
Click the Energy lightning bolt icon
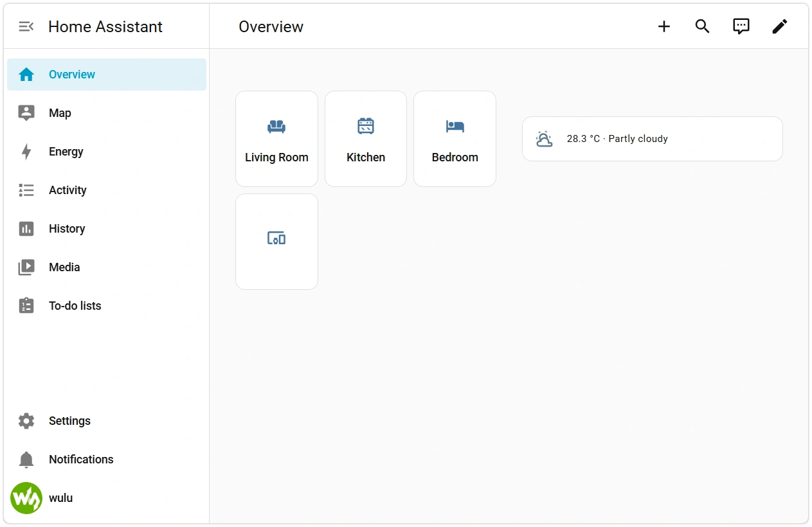point(26,152)
